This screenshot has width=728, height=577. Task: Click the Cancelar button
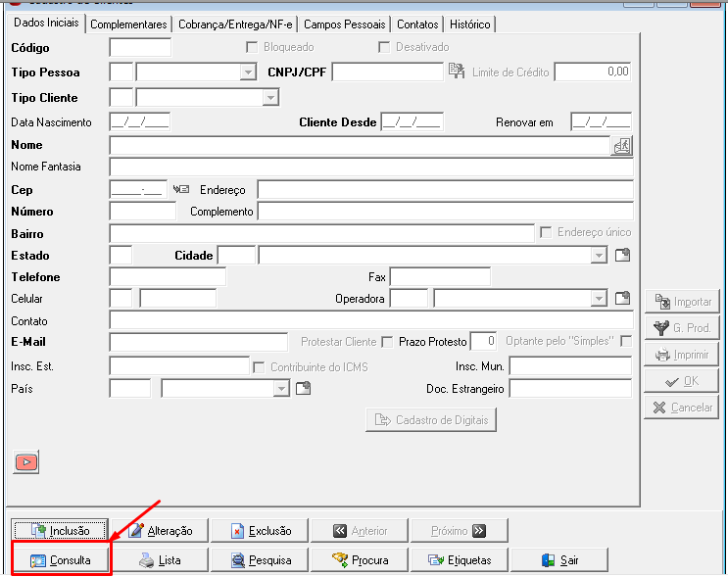(x=682, y=408)
